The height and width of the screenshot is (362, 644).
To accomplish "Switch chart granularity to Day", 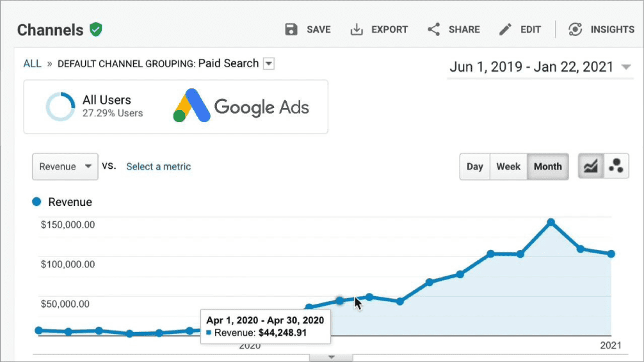I will 474,166.
